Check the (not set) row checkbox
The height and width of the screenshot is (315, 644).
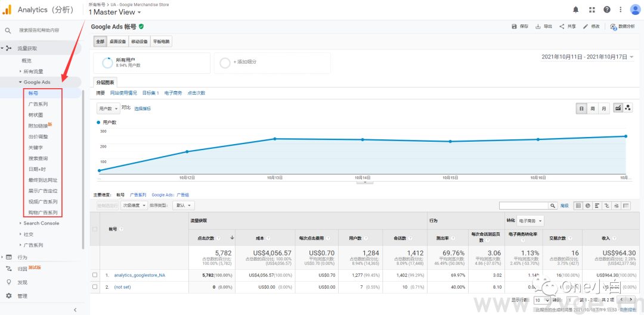95,286
